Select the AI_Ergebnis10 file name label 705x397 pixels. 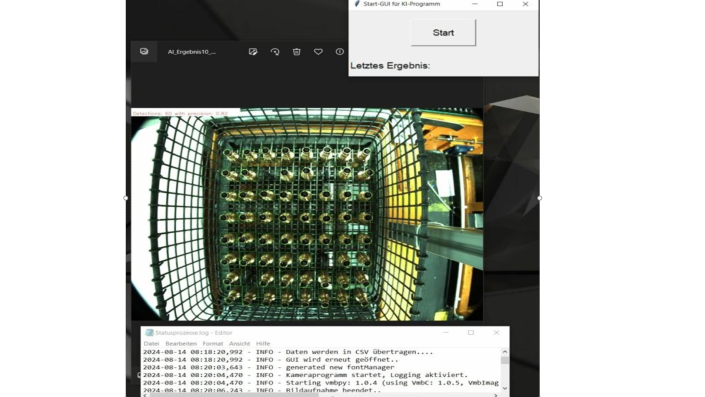pyautogui.click(x=192, y=52)
